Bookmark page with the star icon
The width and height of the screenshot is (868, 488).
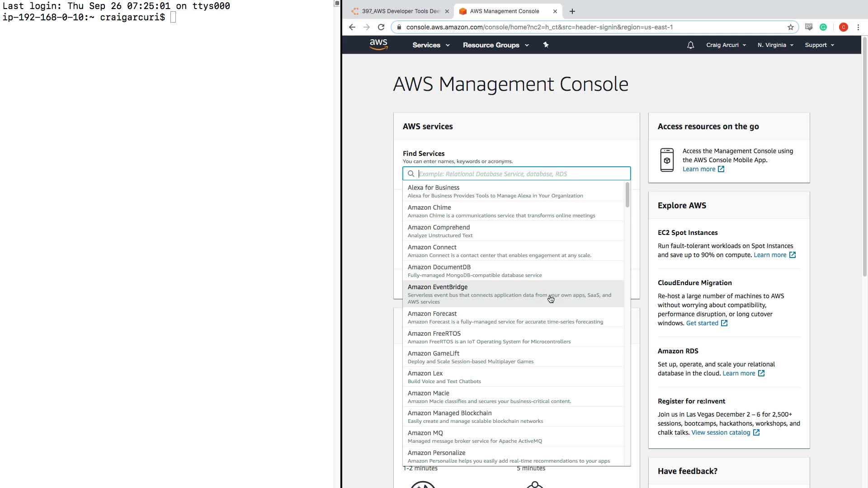790,27
